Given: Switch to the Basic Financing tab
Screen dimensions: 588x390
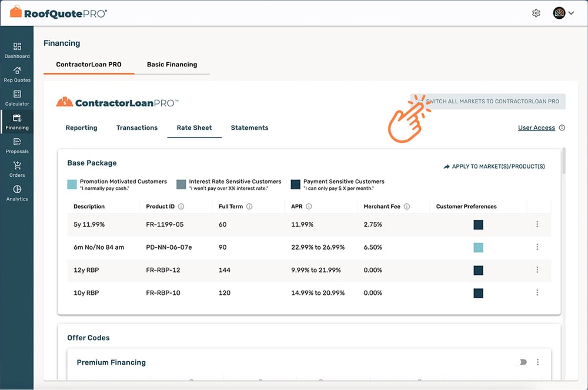Looking at the screenshot, I should 172,65.
